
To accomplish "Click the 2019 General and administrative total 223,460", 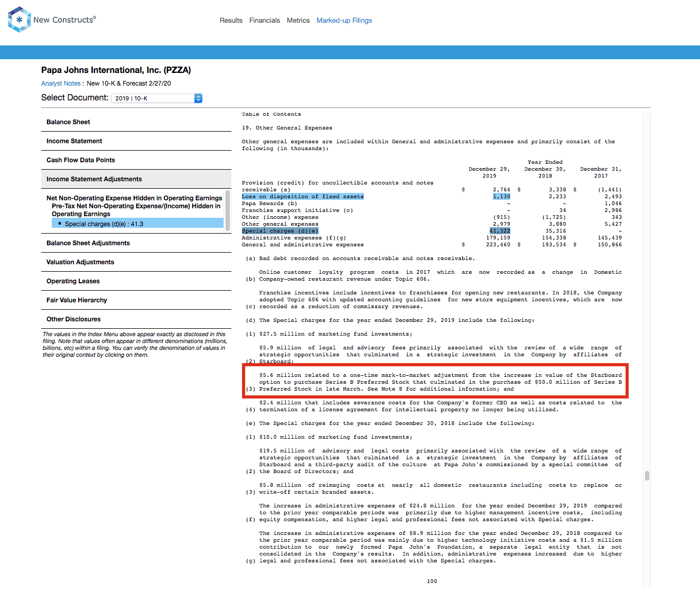I will 498,245.
